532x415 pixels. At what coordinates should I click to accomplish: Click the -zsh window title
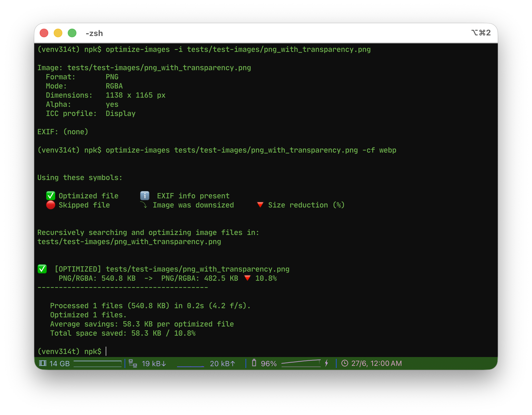(94, 33)
